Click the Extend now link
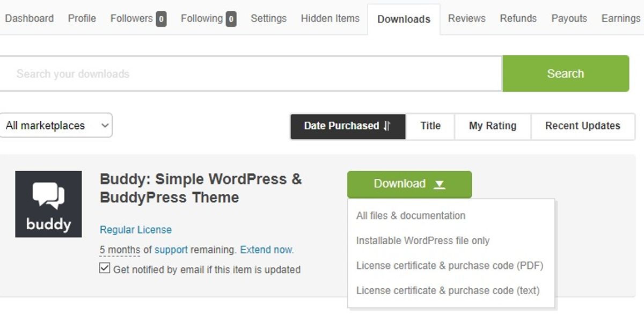This screenshot has height=321, width=644. pyautogui.click(x=267, y=250)
